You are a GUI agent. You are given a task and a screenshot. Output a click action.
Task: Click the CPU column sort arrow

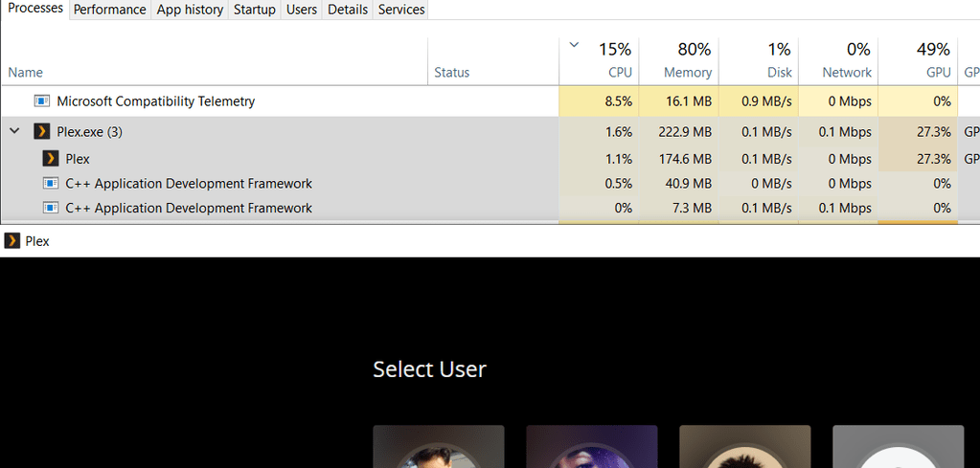pos(575,44)
